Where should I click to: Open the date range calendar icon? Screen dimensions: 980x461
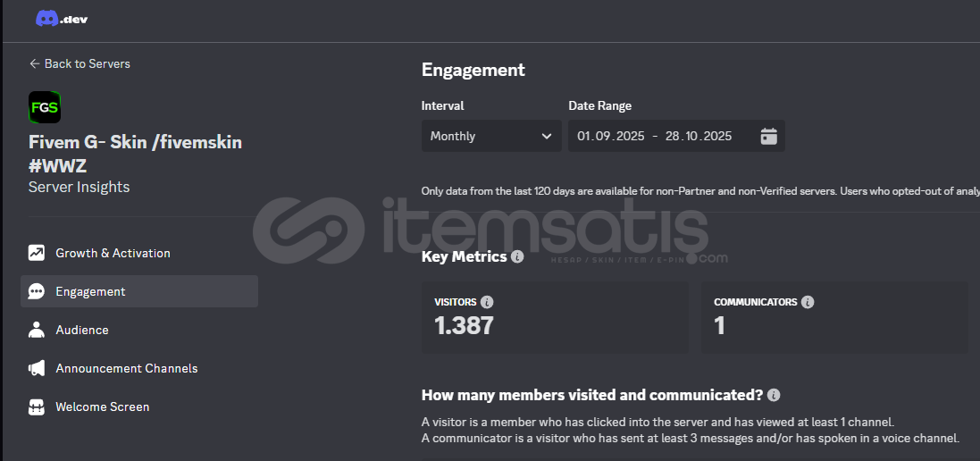[768, 136]
